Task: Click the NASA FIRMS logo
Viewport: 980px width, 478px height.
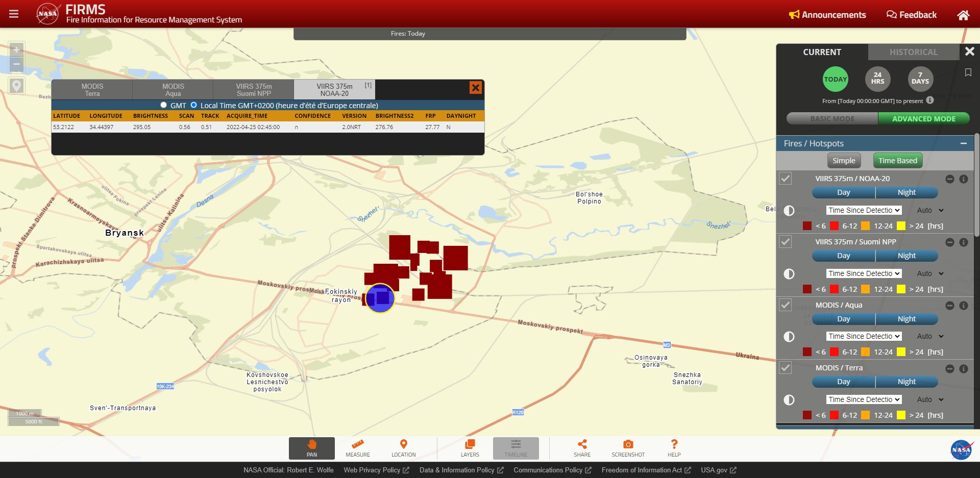Action: point(47,14)
